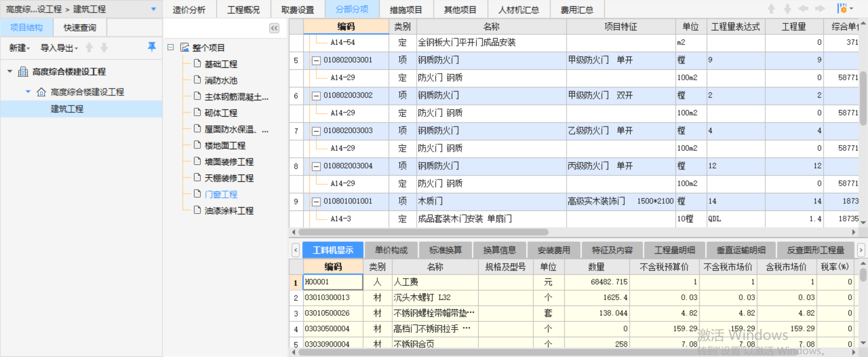This screenshot has width=868, height=357.
Task: Click the top toolbar up arrow icon
Action: [772, 9]
